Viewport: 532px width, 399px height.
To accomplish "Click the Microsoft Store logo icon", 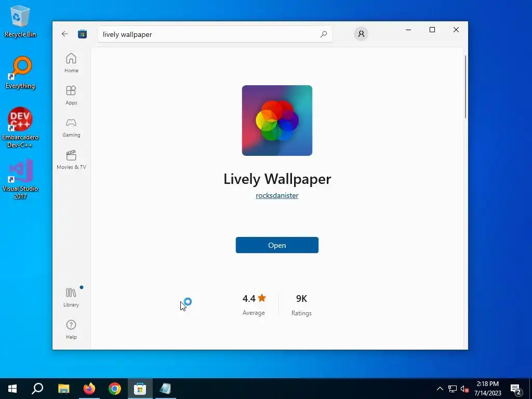I will (x=82, y=34).
